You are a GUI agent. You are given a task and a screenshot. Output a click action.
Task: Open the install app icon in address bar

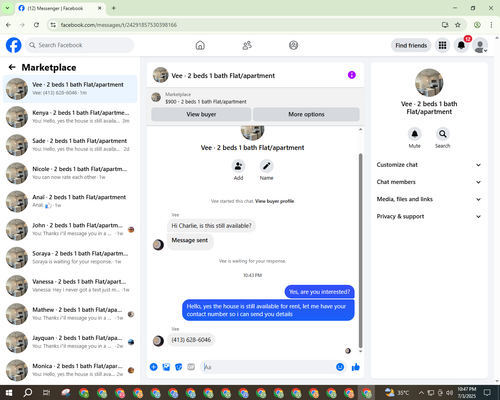[445, 25]
